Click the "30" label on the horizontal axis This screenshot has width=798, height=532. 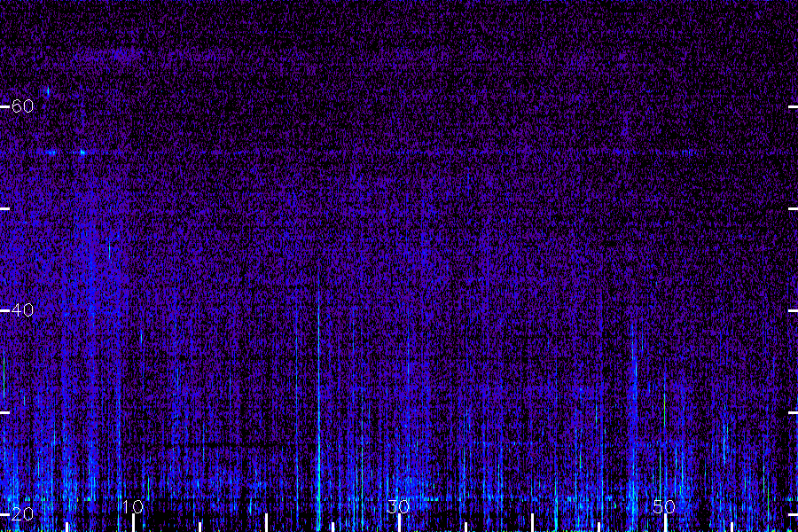[398, 506]
